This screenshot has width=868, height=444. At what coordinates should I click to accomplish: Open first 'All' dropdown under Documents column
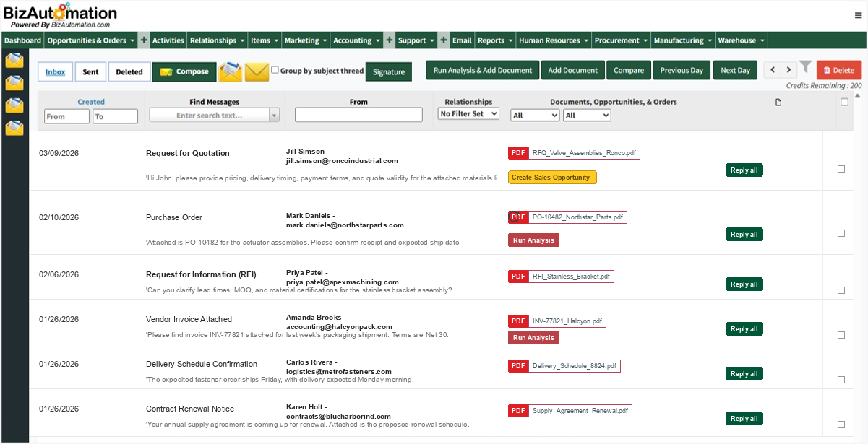(x=535, y=116)
